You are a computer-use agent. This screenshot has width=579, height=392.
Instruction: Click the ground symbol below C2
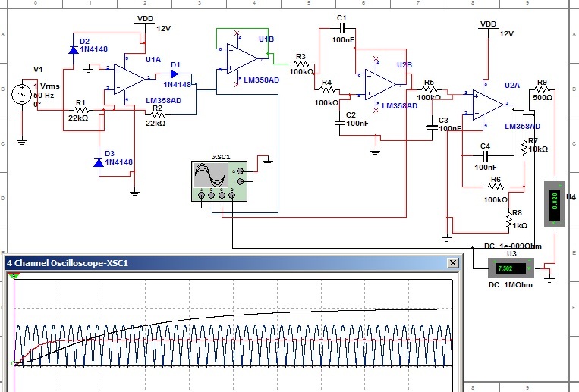point(375,152)
